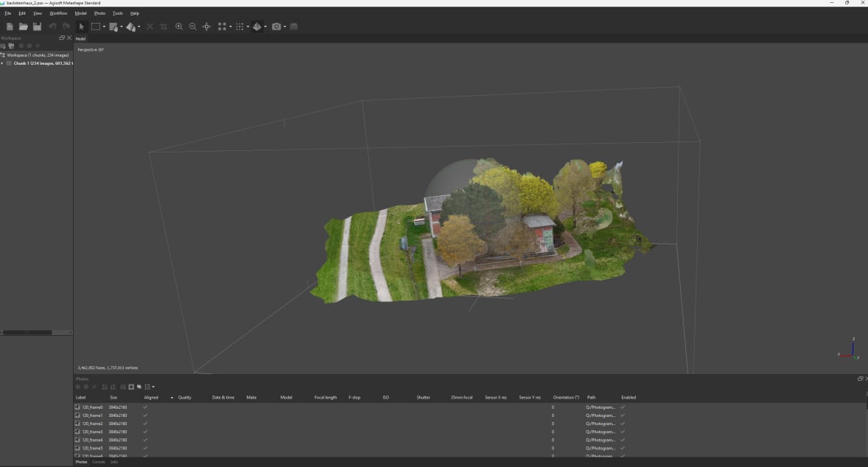Toggle the Enabled checkmark for 120_frame0
Screen dimensions: 868x467
[623, 407]
